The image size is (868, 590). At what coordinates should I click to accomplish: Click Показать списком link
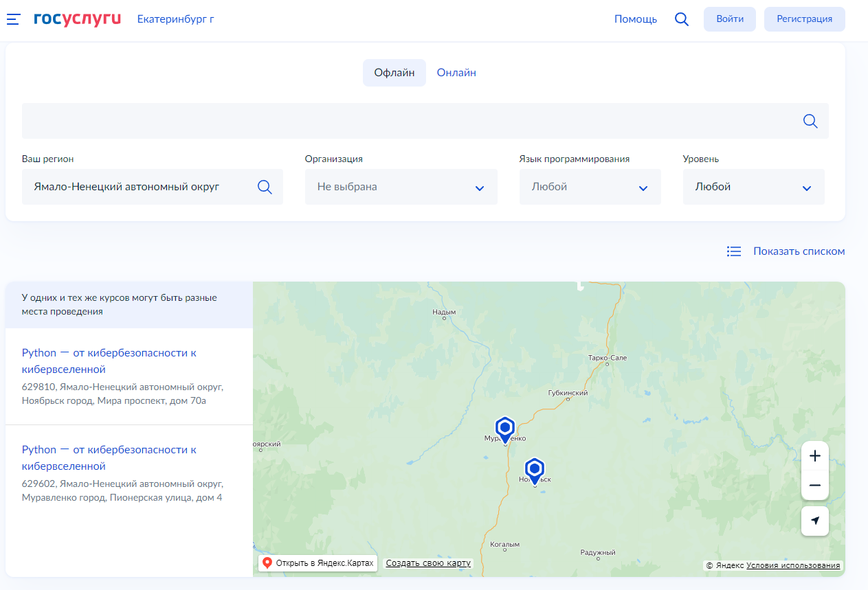(x=799, y=251)
